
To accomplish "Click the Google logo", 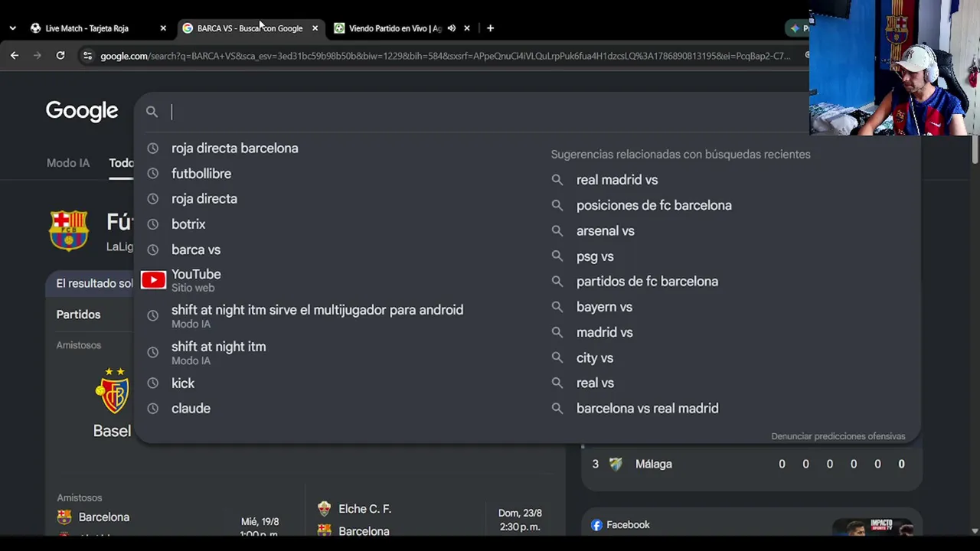I will tap(82, 111).
